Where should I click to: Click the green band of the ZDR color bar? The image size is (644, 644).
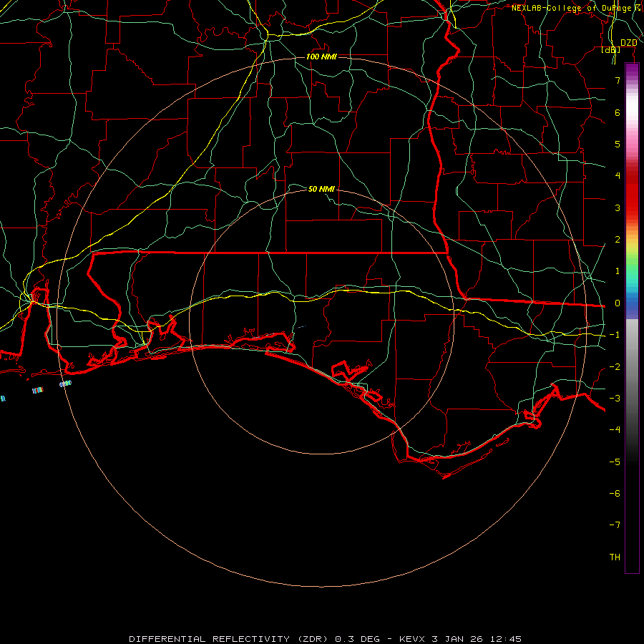[x=632, y=267]
